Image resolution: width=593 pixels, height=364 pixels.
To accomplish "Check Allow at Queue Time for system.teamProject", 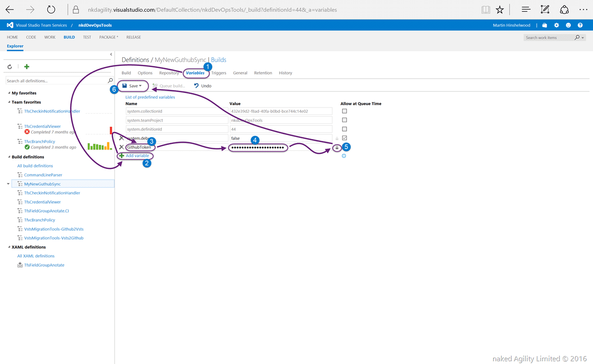I will tap(344, 120).
